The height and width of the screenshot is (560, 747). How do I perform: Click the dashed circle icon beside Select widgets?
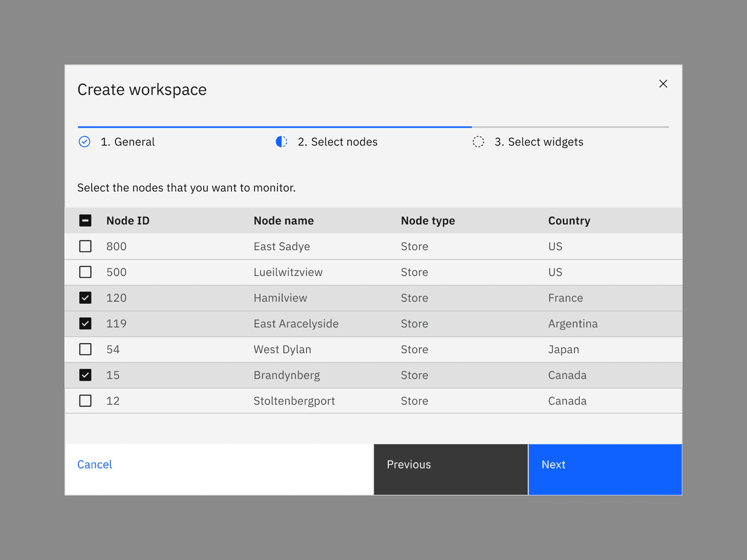tap(479, 141)
